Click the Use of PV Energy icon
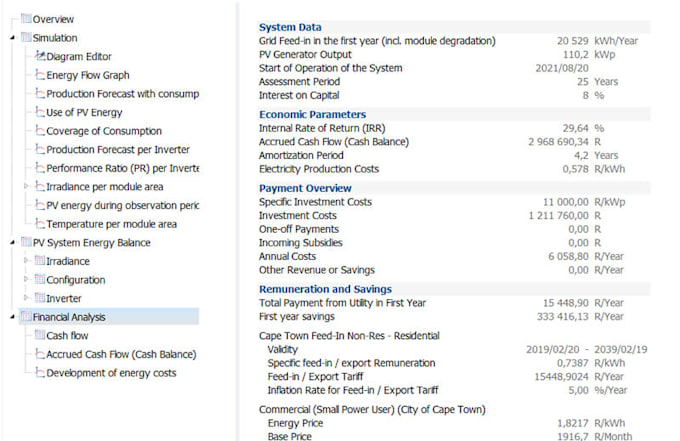The width and height of the screenshot is (680, 441). point(40,112)
